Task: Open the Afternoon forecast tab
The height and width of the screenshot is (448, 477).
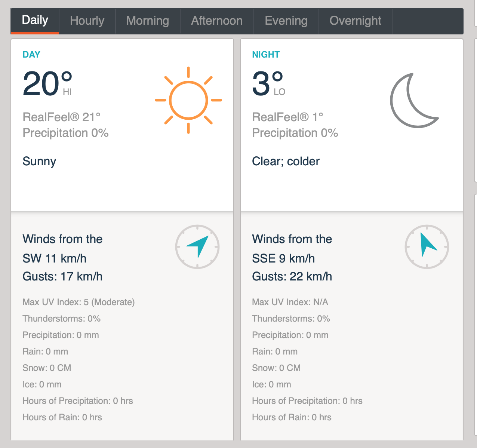Action: point(217,21)
